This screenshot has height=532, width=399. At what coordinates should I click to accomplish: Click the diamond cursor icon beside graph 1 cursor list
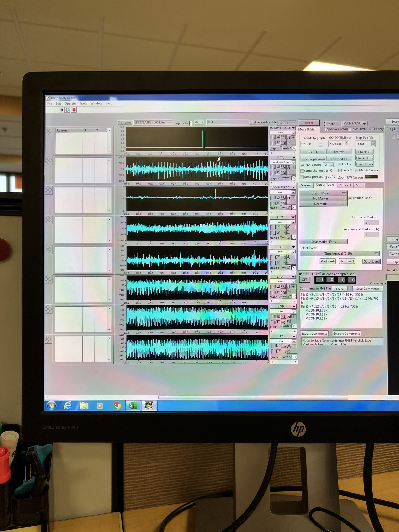[x=49, y=131]
